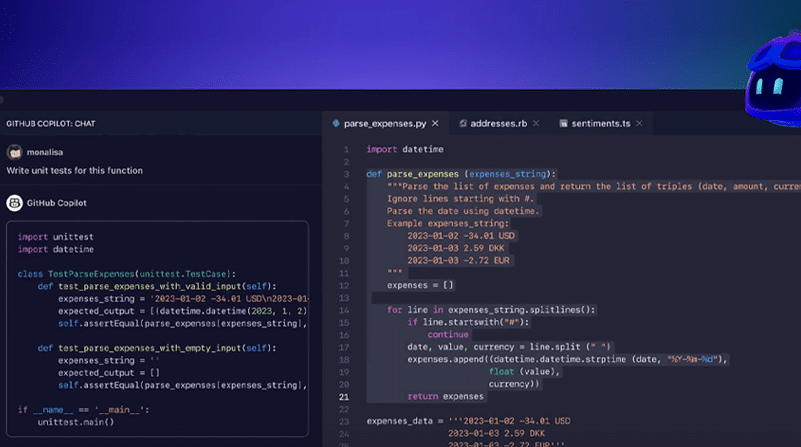This screenshot has width=801, height=447.
Task: Click the Python file icon on parse_expenses.py tab
Action: click(x=336, y=123)
